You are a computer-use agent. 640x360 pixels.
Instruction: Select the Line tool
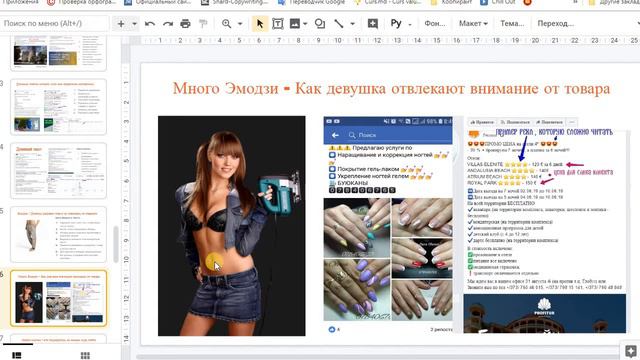tap(339, 24)
